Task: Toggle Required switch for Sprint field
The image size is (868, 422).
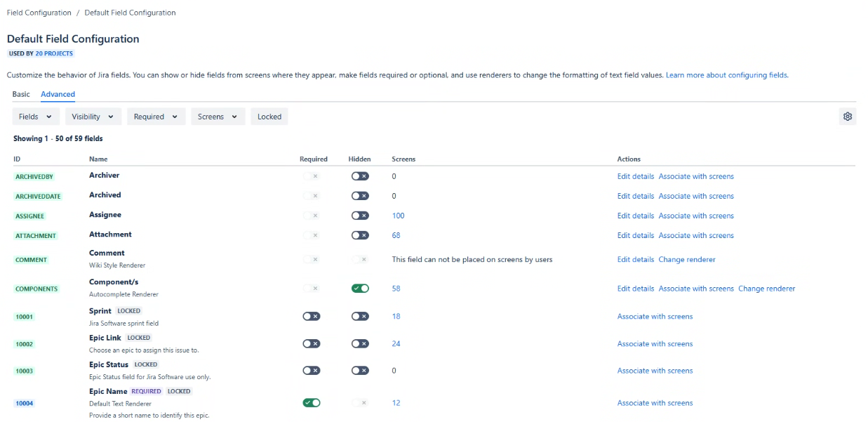Action: tap(311, 316)
